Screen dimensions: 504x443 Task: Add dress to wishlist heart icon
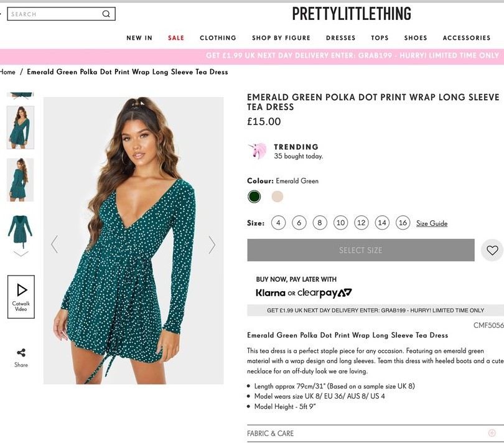492,250
